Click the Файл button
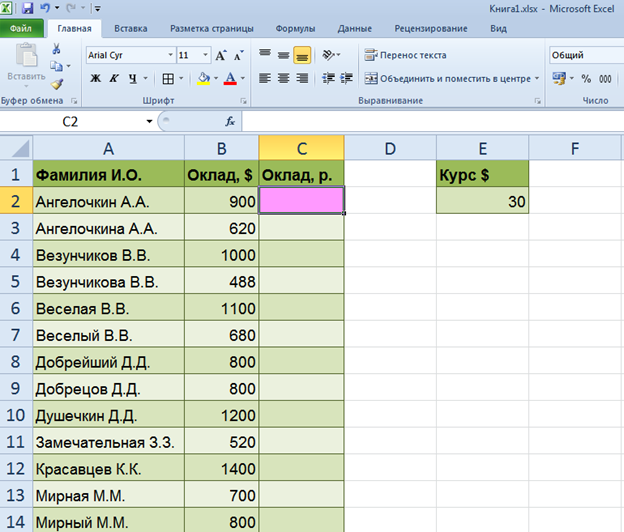 click(x=21, y=29)
